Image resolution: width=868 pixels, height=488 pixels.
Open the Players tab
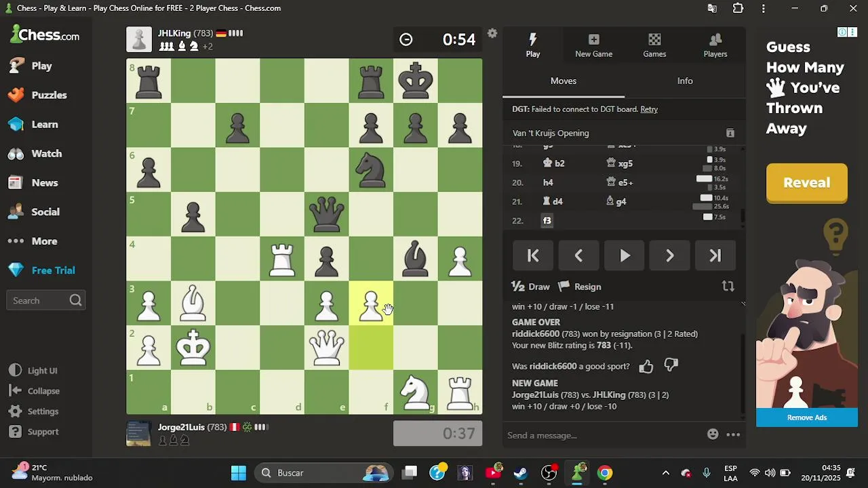[x=715, y=45]
